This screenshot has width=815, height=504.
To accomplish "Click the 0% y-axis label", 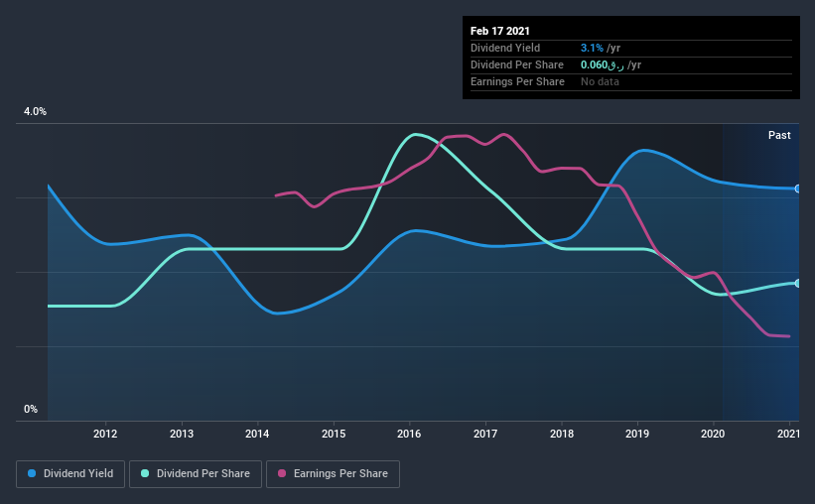I will click(31, 409).
